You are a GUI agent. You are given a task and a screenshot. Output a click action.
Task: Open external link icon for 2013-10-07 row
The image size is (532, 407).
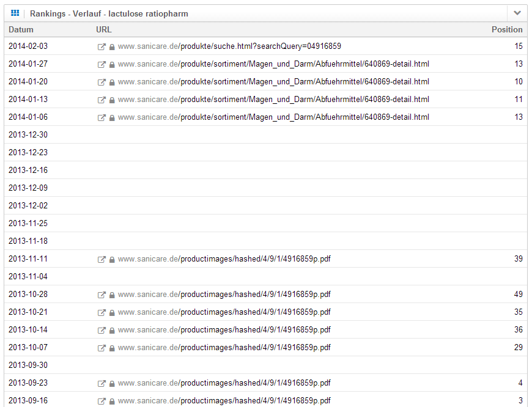[x=102, y=348]
